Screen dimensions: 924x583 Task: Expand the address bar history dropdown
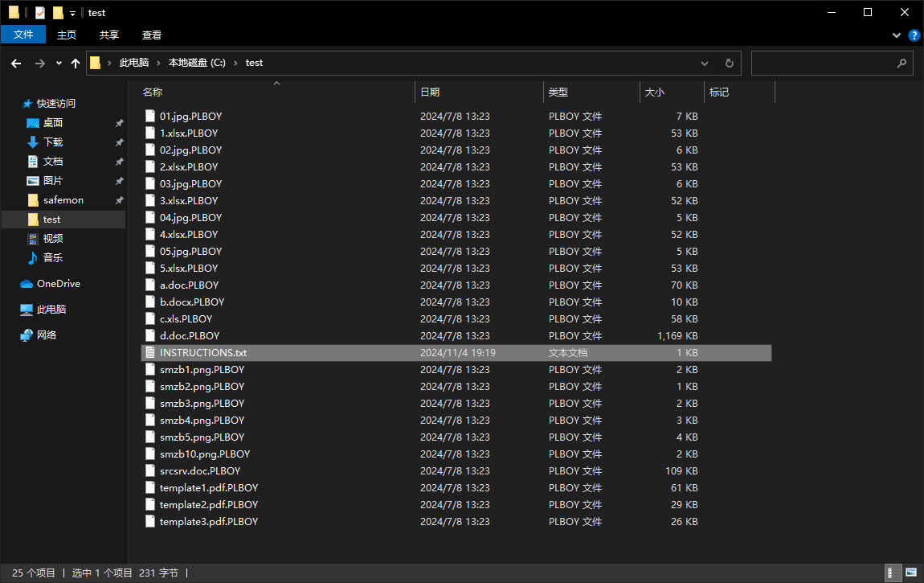coord(705,63)
